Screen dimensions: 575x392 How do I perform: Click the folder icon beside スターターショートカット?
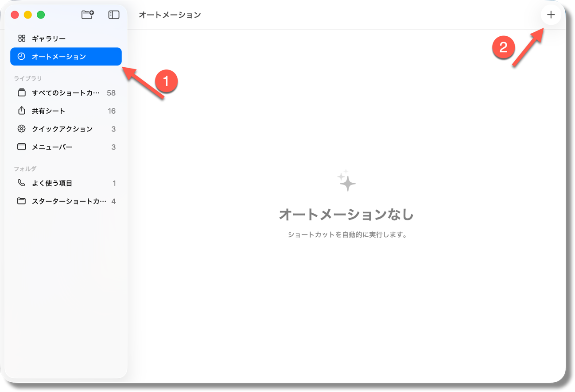(x=21, y=201)
